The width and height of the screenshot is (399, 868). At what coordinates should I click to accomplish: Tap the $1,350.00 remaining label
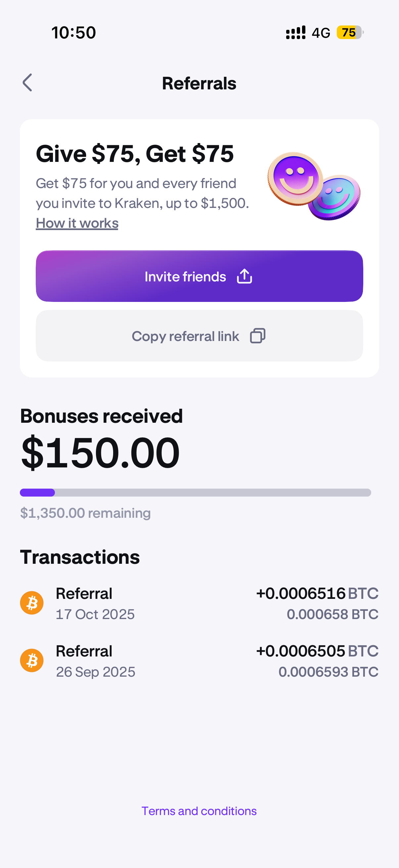pyautogui.click(x=85, y=513)
